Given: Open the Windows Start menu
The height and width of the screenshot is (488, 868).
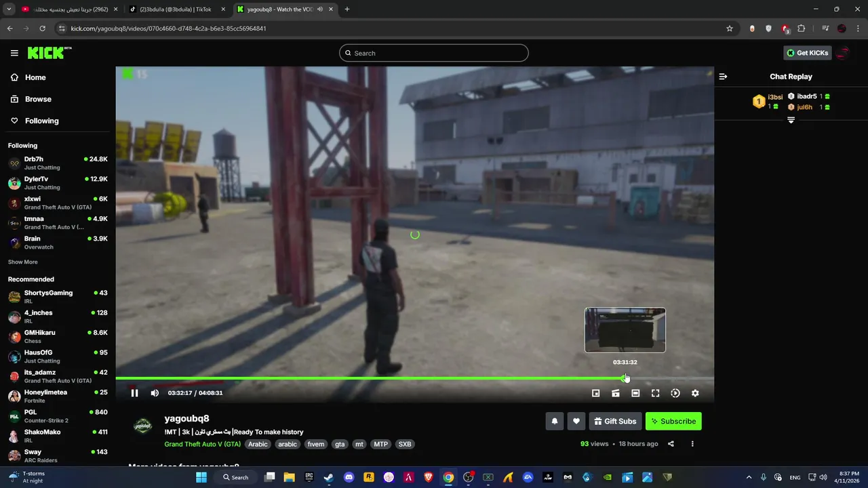Looking at the screenshot, I should (x=201, y=477).
